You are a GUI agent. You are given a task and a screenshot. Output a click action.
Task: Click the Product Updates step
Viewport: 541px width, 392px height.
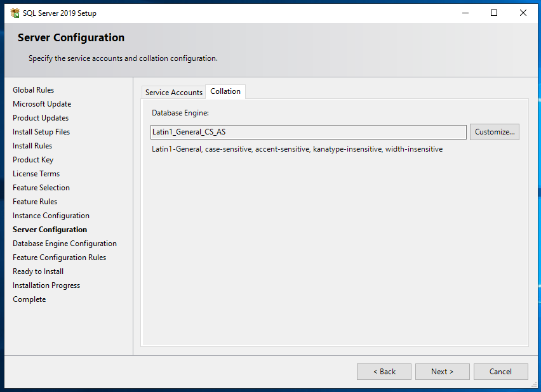coord(41,118)
